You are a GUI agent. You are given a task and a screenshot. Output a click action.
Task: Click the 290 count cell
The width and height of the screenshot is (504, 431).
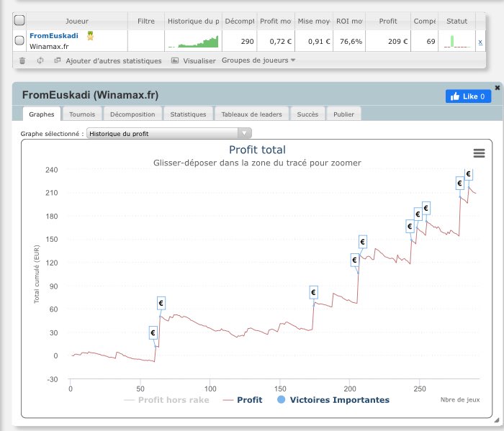(240, 41)
